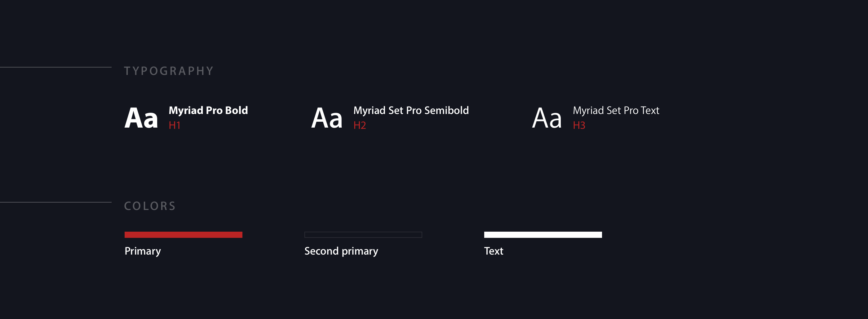The height and width of the screenshot is (319, 868).
Task: Select the dark Second primary color swatch
Action: [x=363, y=235]
